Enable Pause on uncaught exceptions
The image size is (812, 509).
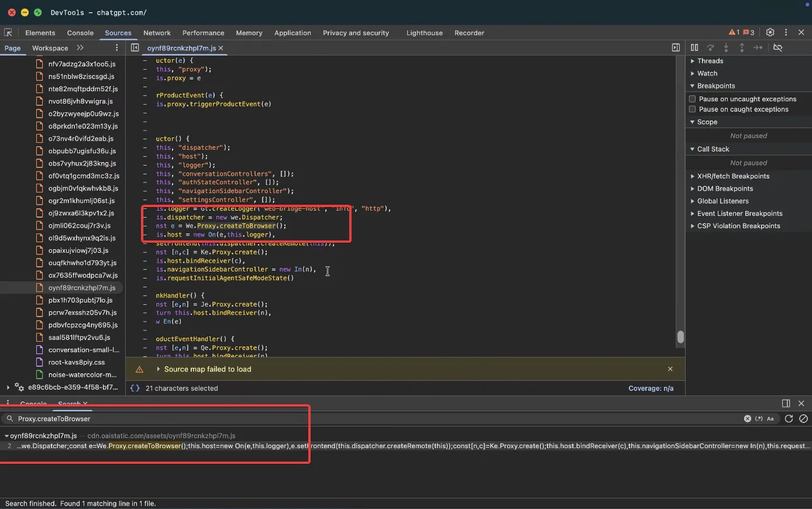(x=693, y=99)
